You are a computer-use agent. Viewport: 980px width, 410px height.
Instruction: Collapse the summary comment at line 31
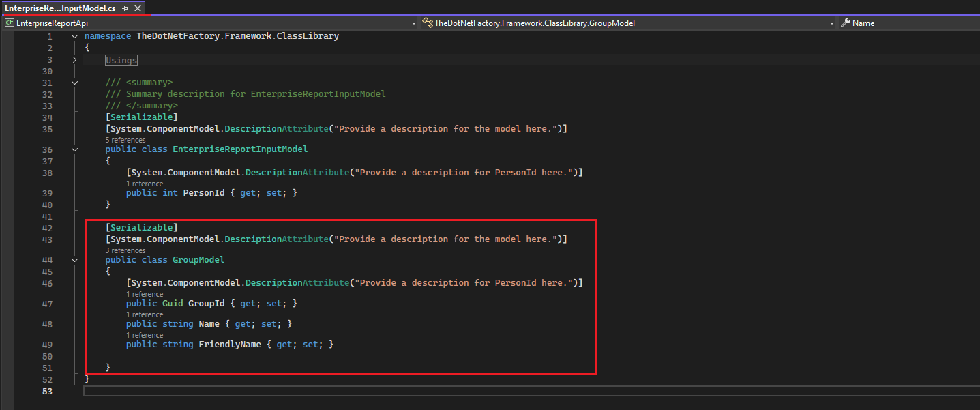75,83
